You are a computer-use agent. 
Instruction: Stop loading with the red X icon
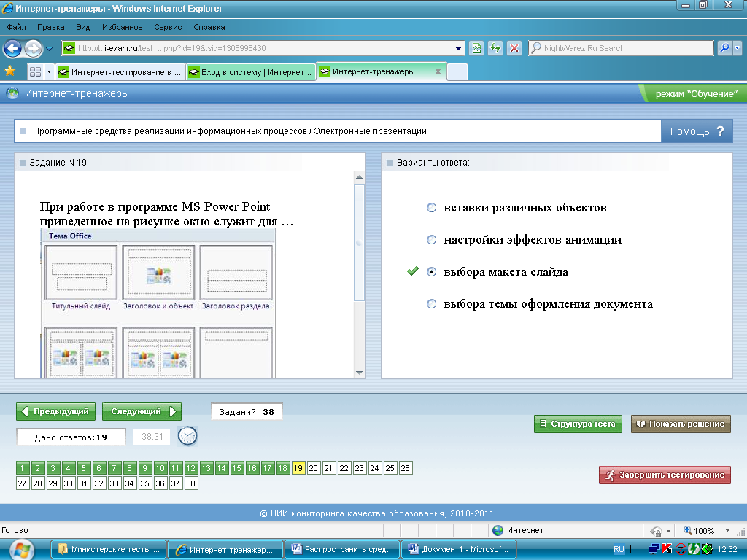514,48
